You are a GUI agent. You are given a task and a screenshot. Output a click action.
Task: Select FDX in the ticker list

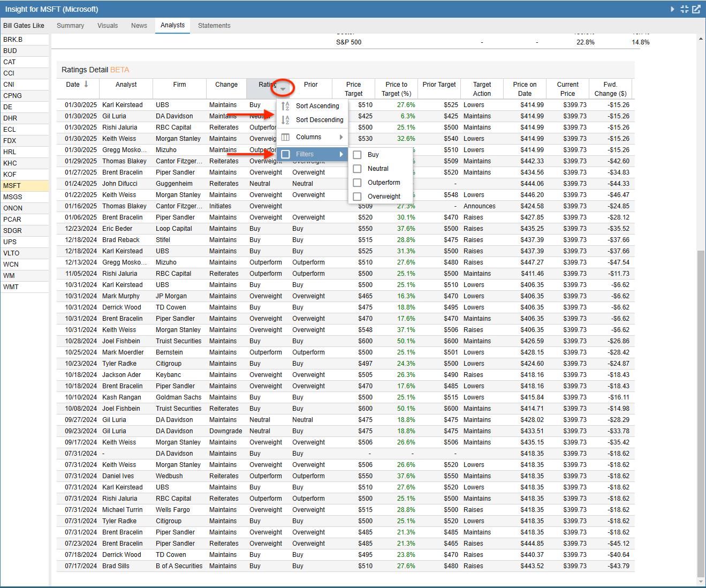pyautogui.click(x=25, y=141)
